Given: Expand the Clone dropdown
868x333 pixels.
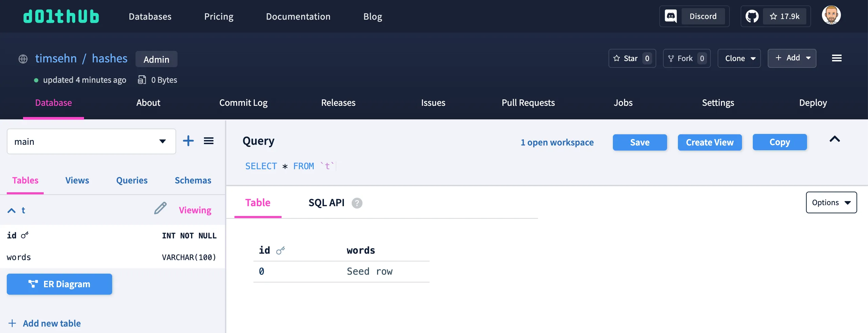Looking at the screenshot, I should (739, 58).
